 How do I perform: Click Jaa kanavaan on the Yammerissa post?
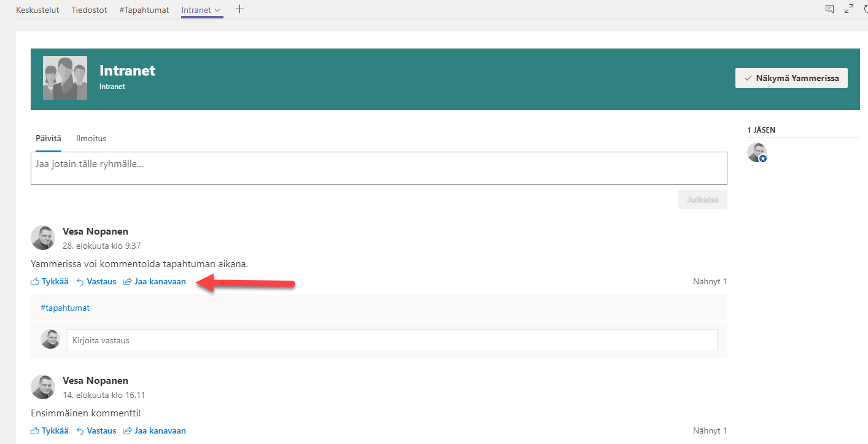pyautogui.click(x=155, y=282)
